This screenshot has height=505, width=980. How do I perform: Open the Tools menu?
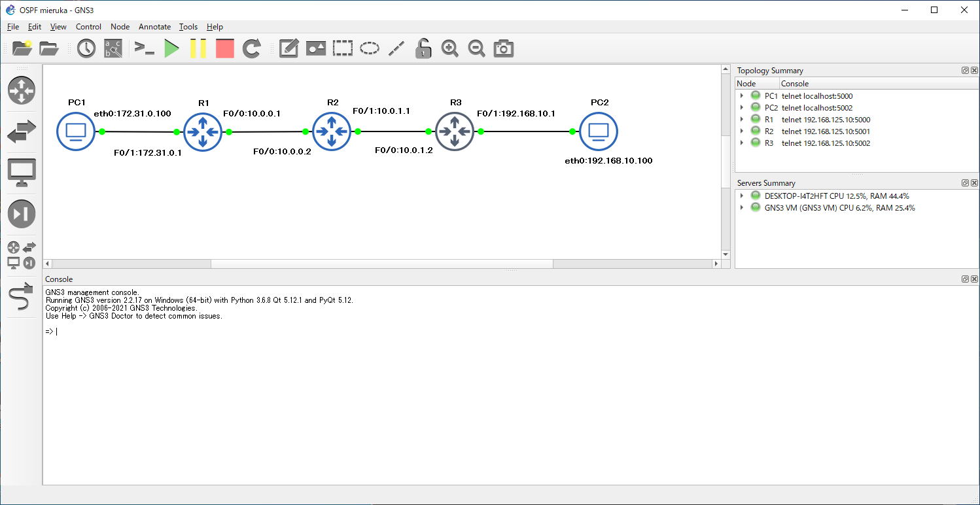[188, 27]
